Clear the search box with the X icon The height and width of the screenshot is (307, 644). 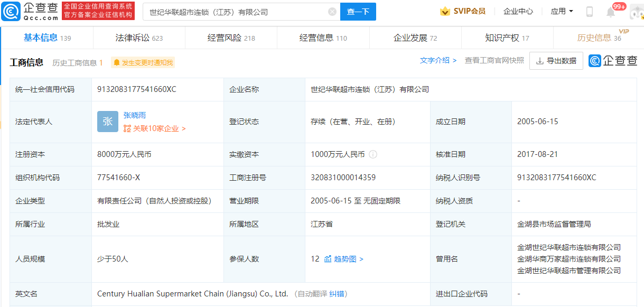point(332,12)
